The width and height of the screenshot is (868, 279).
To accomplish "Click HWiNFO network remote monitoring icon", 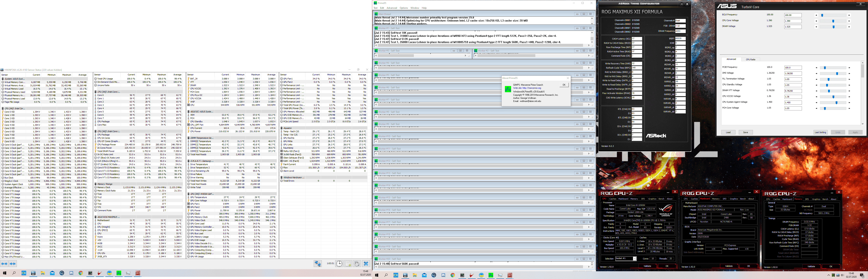I will tap(317, 264).
